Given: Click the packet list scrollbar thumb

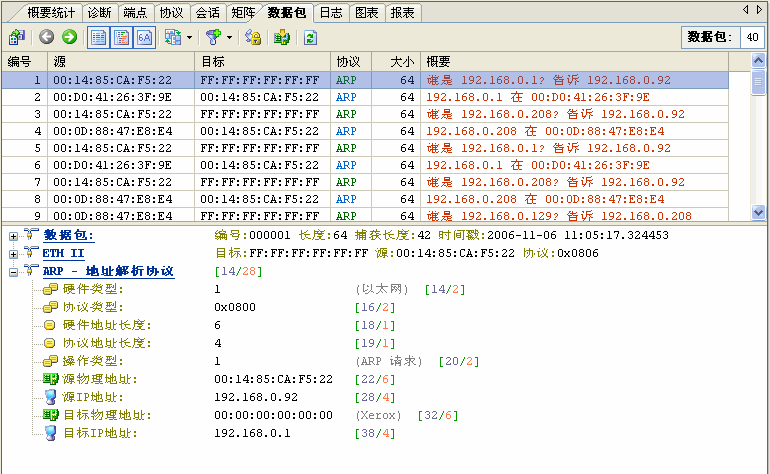Looking at the screenshot, I should pyautogui.click(x=758, y=82).
